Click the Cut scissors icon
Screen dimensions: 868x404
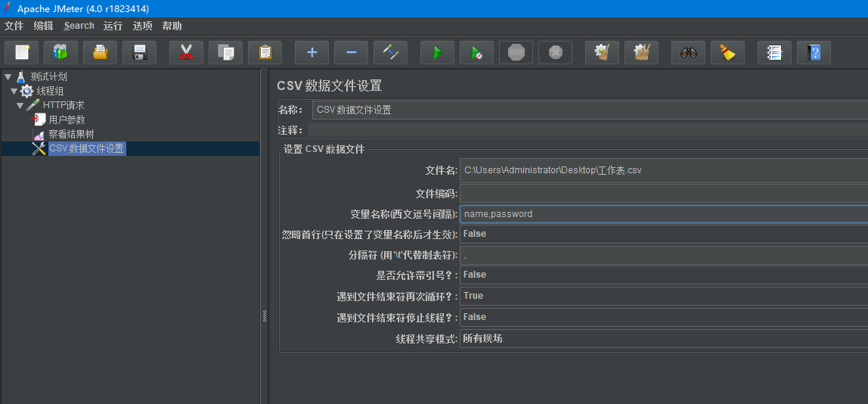click(186, 53)
